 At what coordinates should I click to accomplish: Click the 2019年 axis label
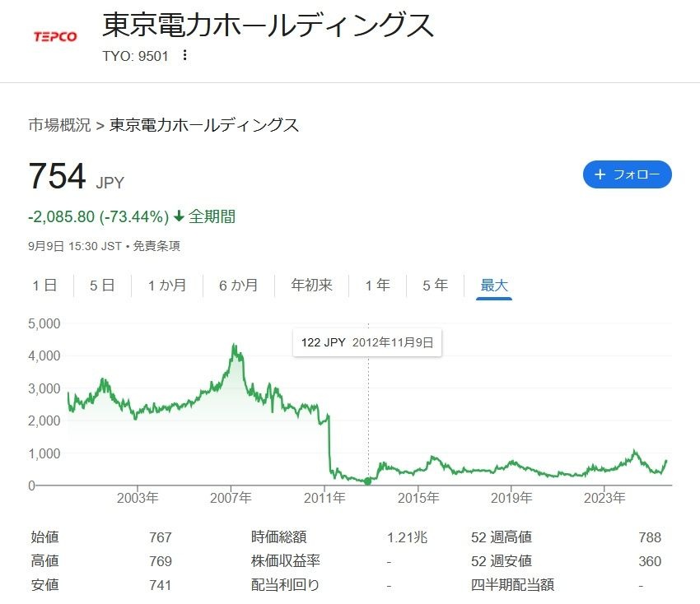[x=511, y=498]
